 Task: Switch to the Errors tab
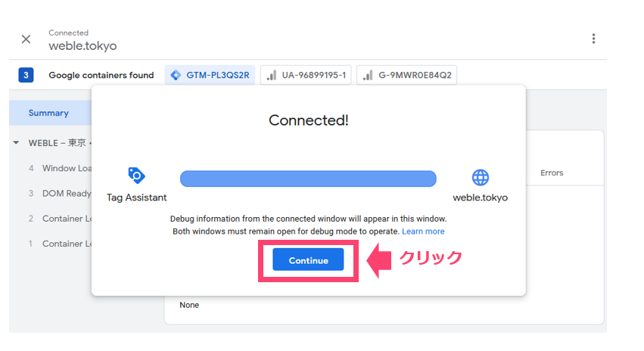point(552,172)
